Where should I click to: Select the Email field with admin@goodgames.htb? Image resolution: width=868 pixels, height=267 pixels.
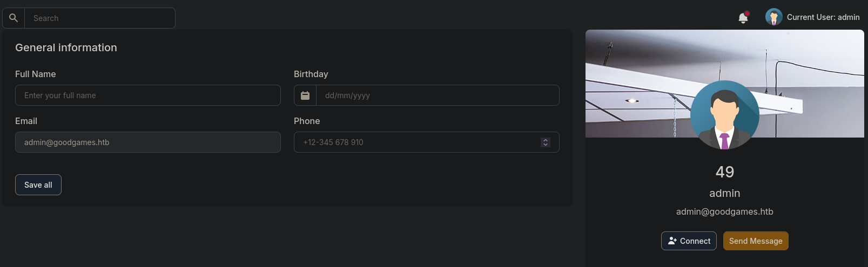(148, 142)
